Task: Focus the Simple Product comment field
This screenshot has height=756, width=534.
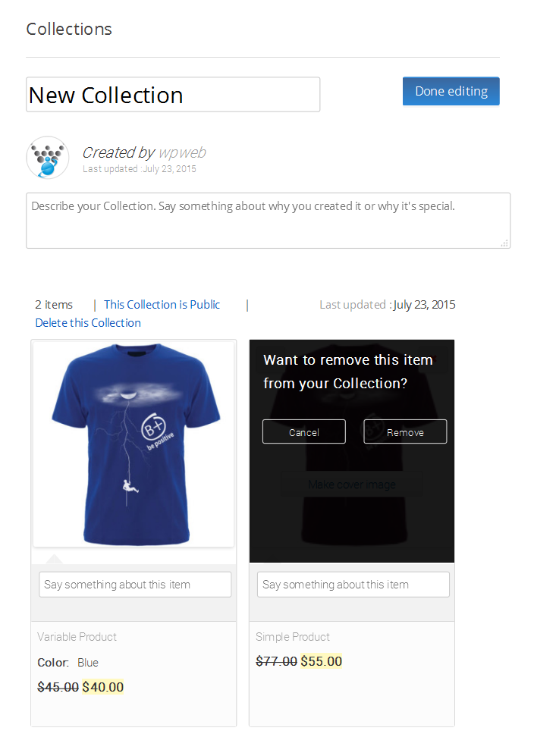Action: coord(353,585)
